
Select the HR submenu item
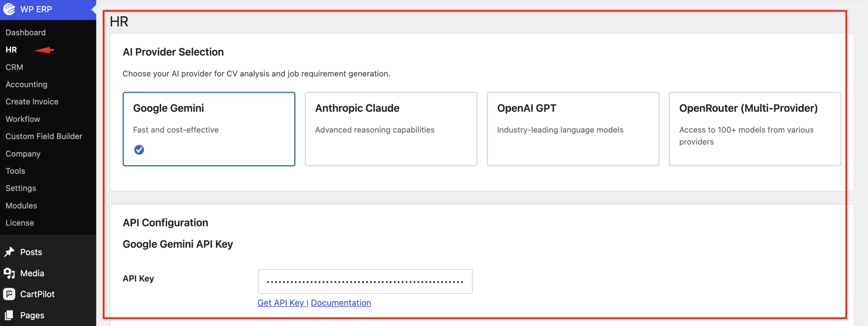click(11, 50)
